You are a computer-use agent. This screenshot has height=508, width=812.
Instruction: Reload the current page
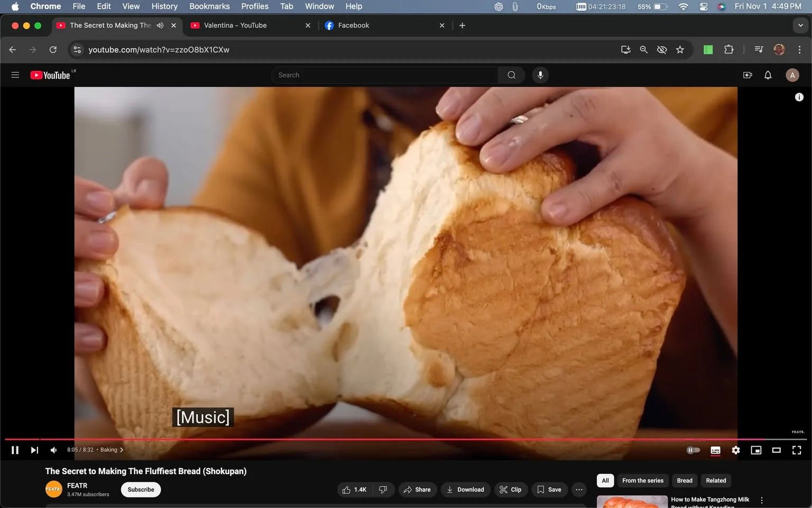(53, 50)
